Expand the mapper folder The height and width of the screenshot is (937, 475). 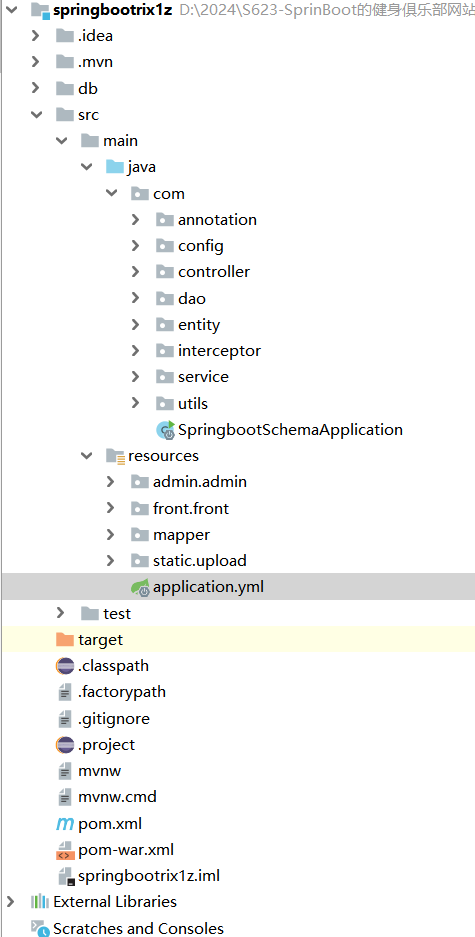pos(111,534)
